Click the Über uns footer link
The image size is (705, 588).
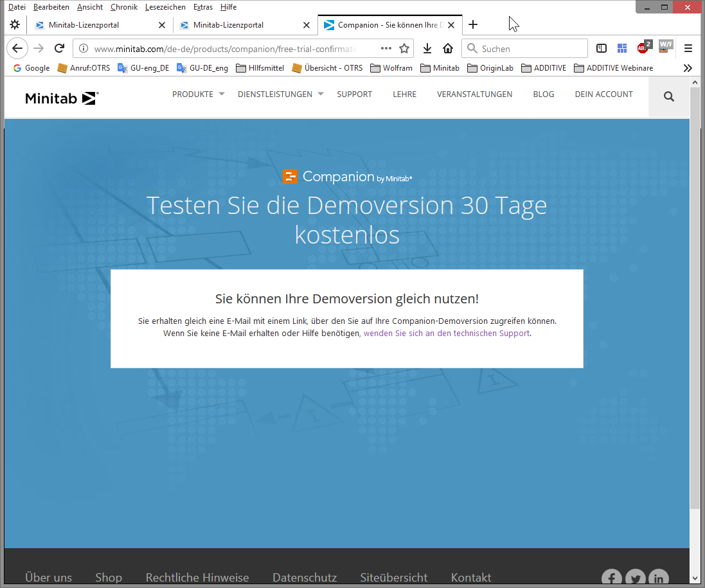(49, 578)
